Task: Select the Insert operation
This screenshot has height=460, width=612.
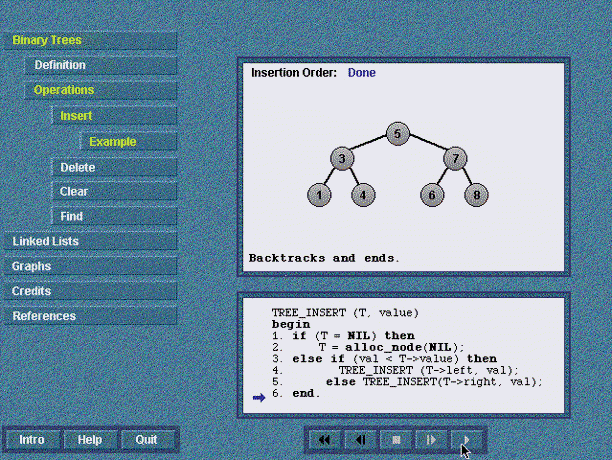Action: coord(114,116)
